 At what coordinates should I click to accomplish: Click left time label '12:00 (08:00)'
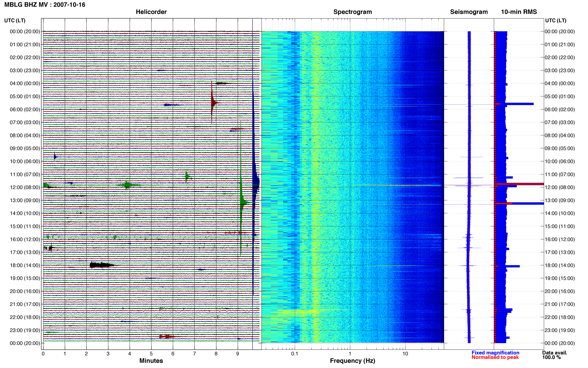click(x=25, y=187)
